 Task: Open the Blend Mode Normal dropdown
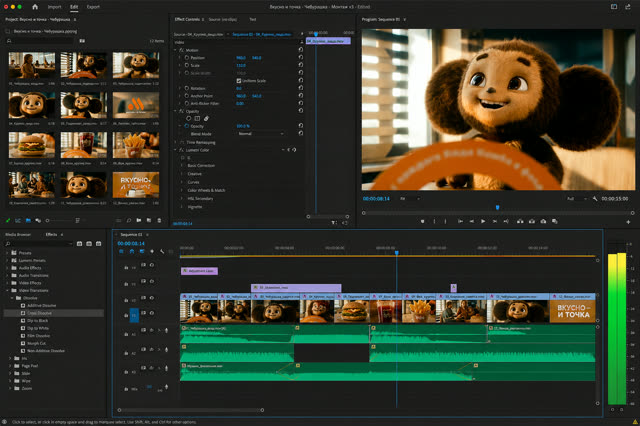pyautogui.click(x=260, y=133)
